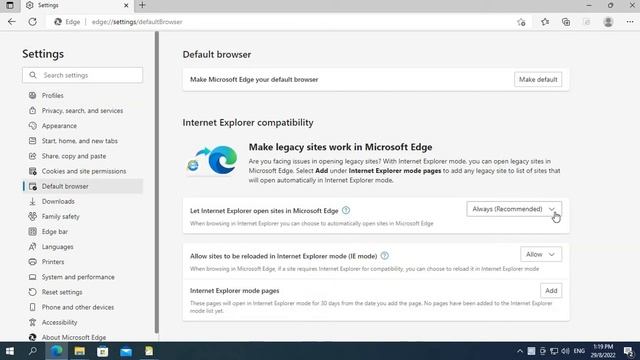
Task: Click the profile avatar icon
Action: [608, 22]
